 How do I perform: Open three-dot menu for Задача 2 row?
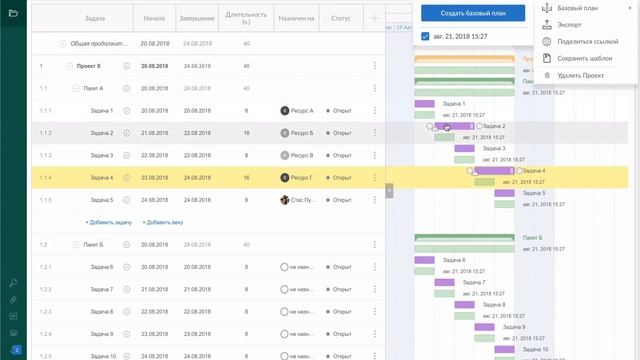pyautogui.click(x=375, y=133)
